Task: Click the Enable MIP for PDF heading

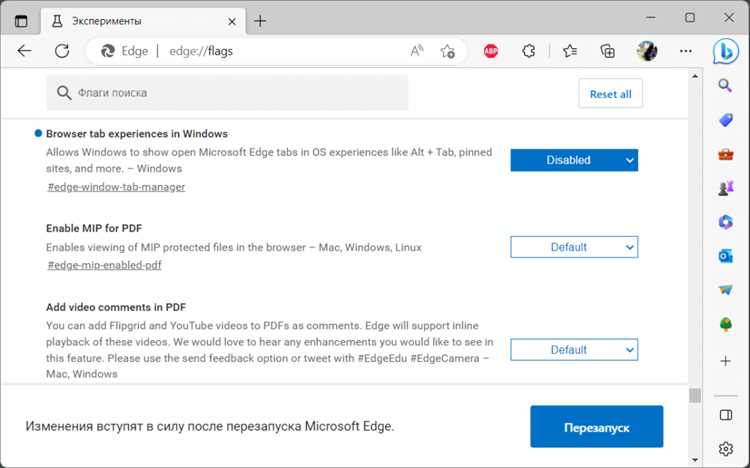Action: tap(94, 228)
